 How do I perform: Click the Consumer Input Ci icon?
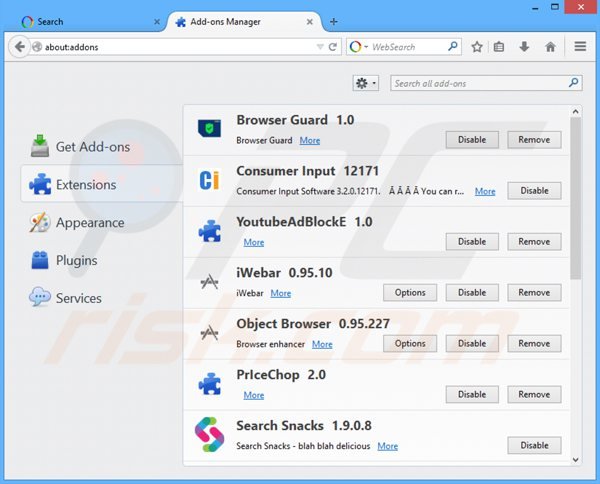coord(209,180)
